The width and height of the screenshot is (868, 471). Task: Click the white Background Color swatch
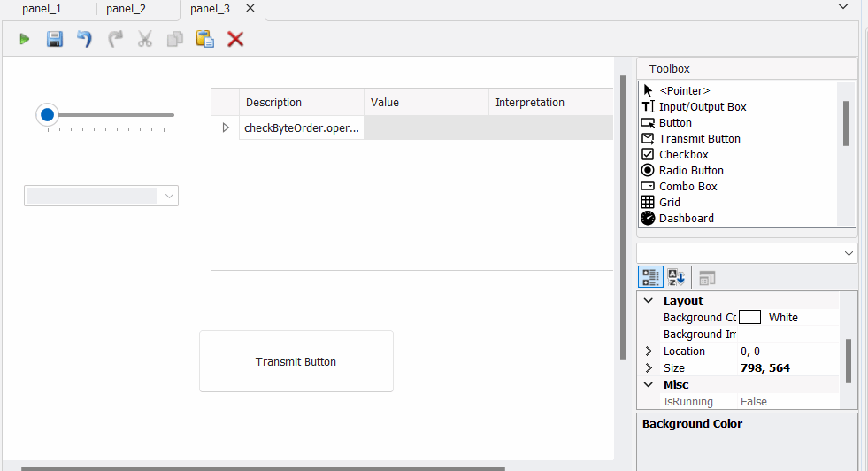coord(750,318)
